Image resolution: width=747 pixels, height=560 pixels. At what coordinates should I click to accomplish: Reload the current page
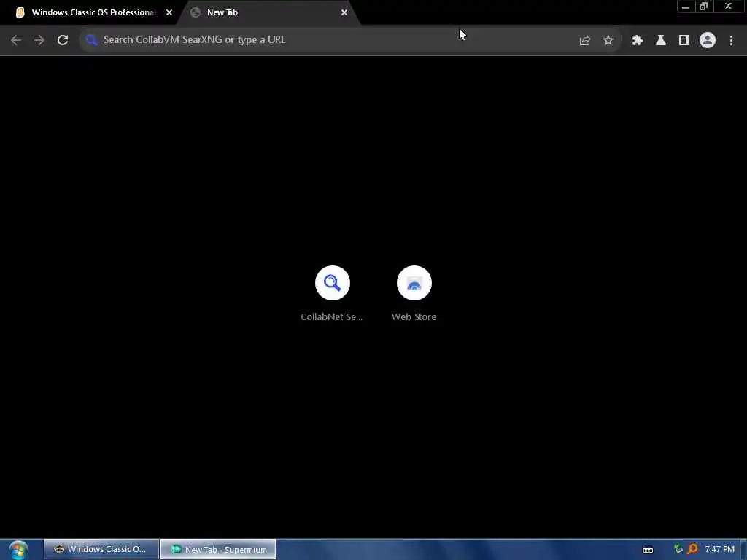point(63,40)
